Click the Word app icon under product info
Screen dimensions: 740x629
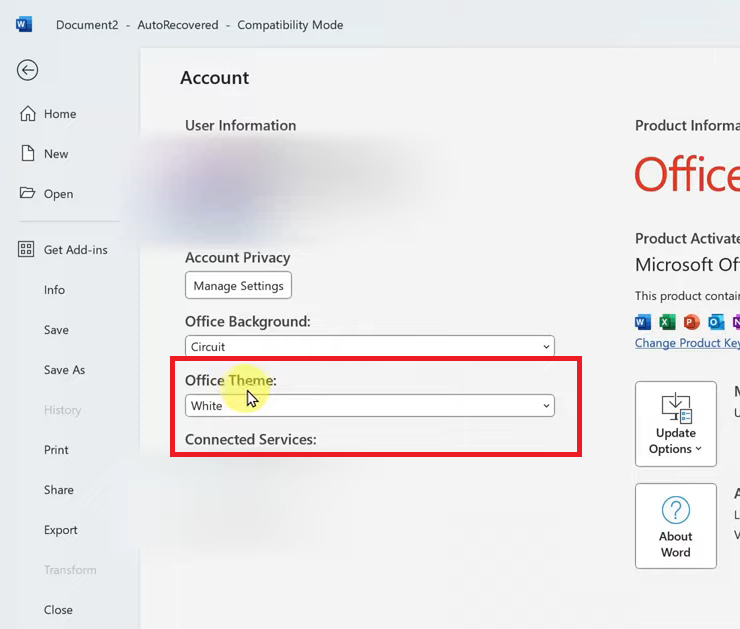643,322
